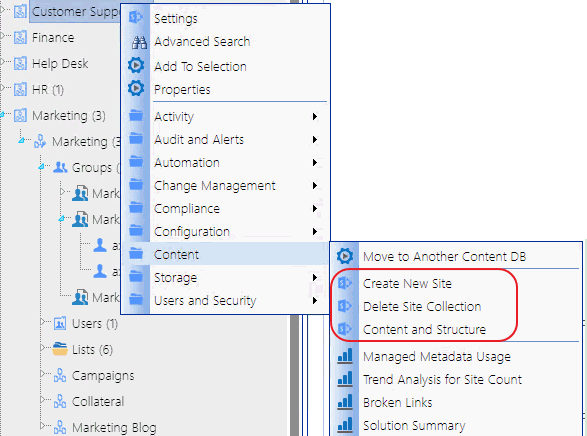Open the Compliance submenu
The width and height of the screenshot is (587, 436).
226,209
